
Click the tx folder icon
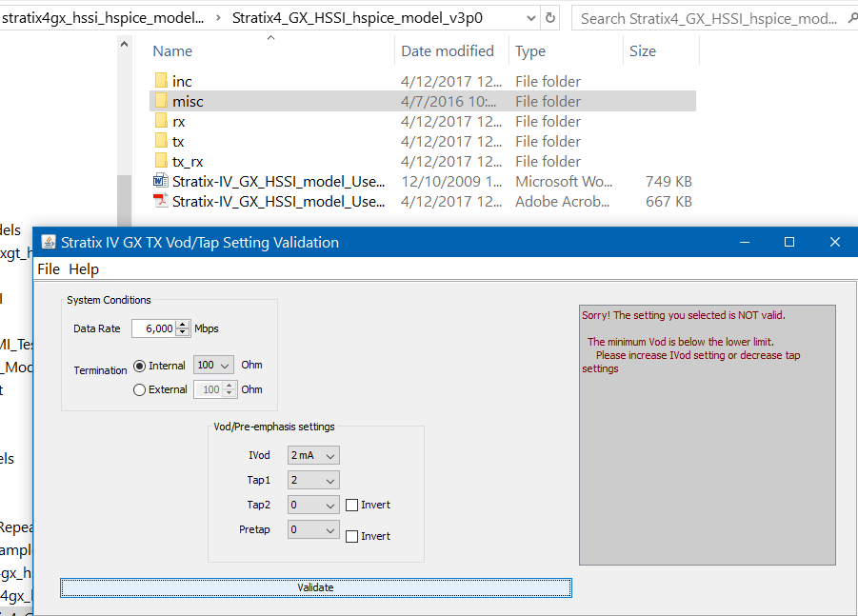(x=161, y=142)
